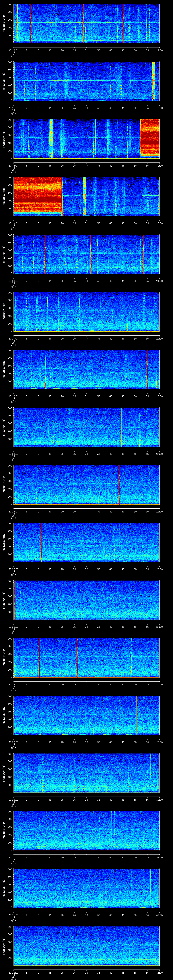Select the spectrogram panel starting at 23:17:00
Viewport: 173px width, 980px height.
[x=87, y=81]
